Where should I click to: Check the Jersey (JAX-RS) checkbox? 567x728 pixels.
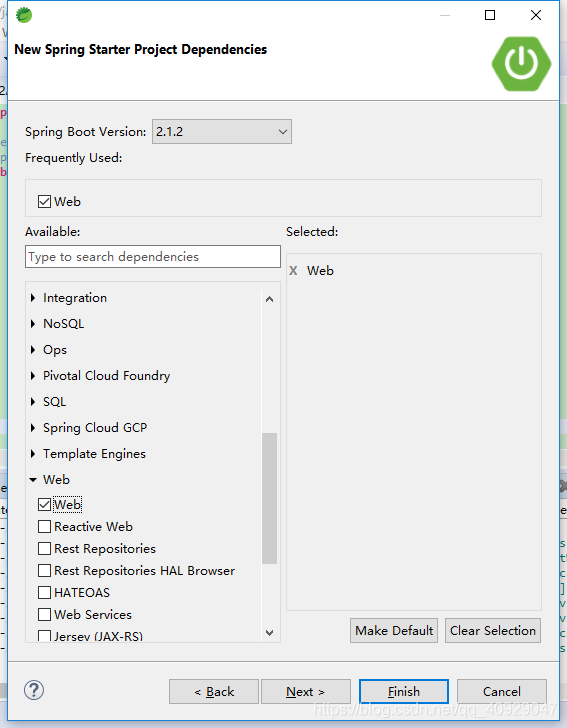(x=45, y=635)
